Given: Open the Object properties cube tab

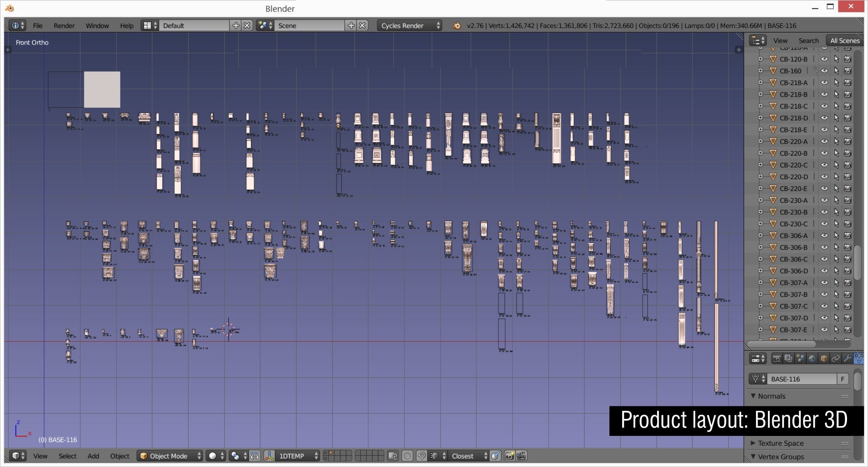Looking at the screenshot, I should [x=824, y=358].
